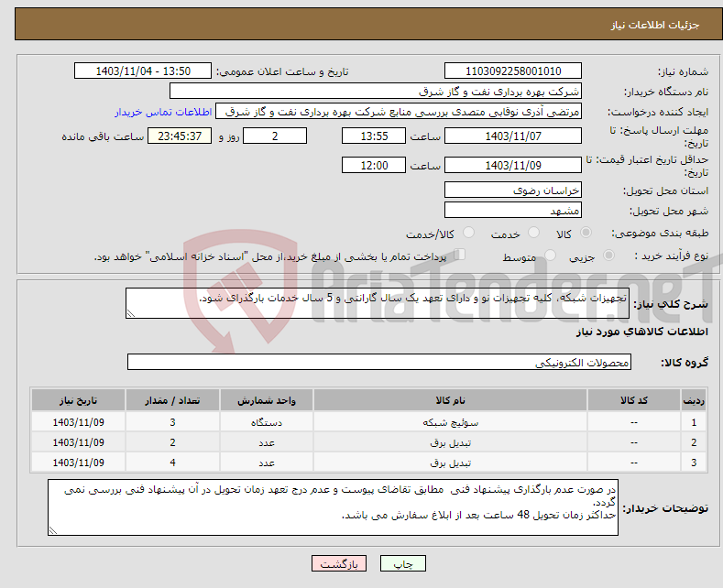
Task: Toggle the اسناد خزانه اسلامی payment checkbox
Action: tap(460, 255)
